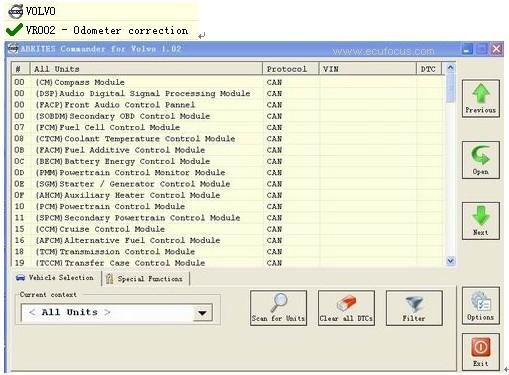Clear all DTCs with eraser button

coord(346,308)
